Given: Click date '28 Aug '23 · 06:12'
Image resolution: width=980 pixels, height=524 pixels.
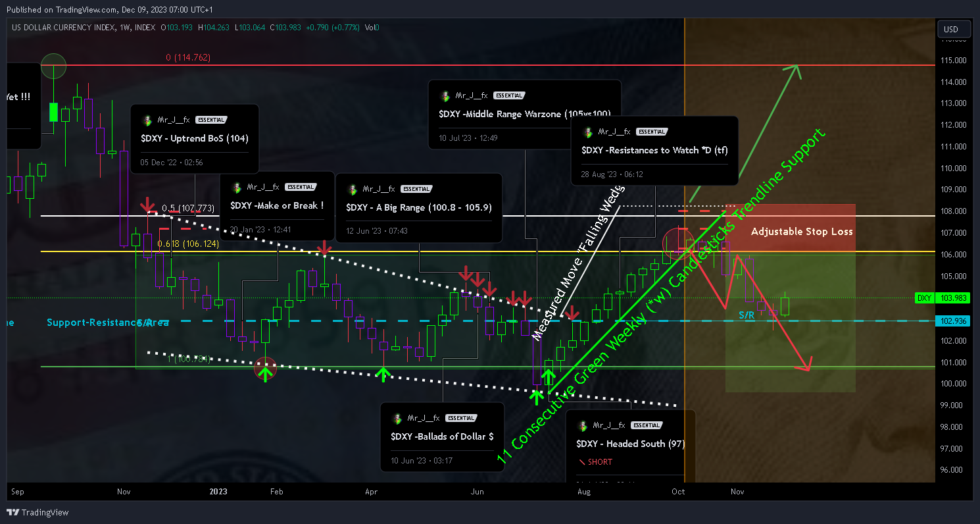Looking at the screenshot, I should click(x=612, y=174).
